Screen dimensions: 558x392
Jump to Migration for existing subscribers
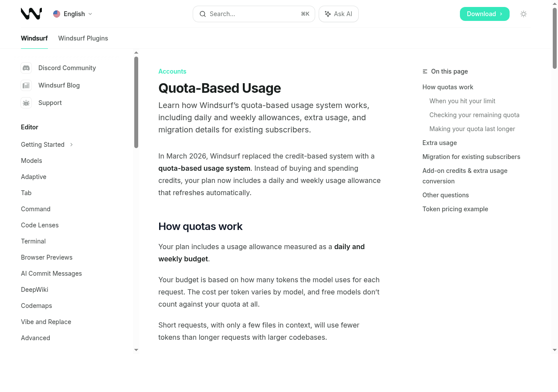pyautogui.click(x=471, y=157)
